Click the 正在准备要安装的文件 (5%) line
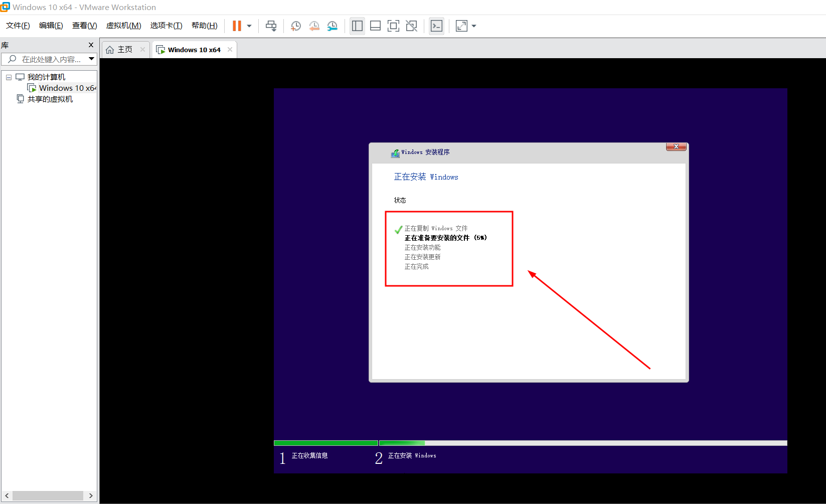826x504 pixels. (445, 238)
